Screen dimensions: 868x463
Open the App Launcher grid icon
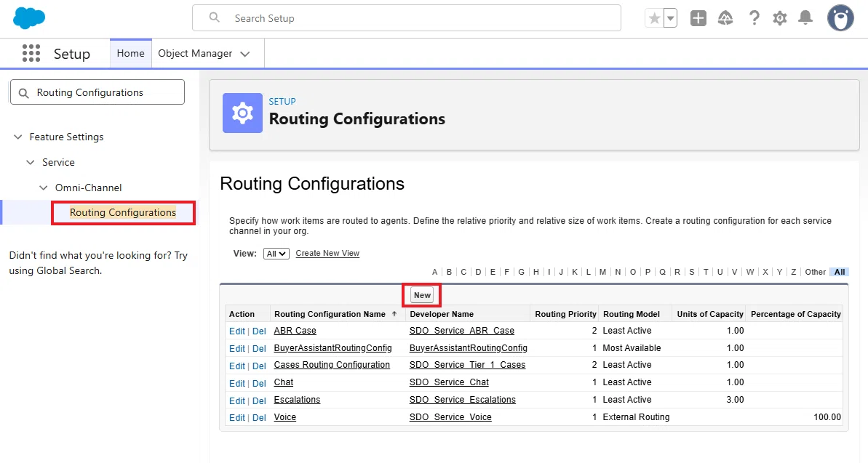tap(31, 53)
